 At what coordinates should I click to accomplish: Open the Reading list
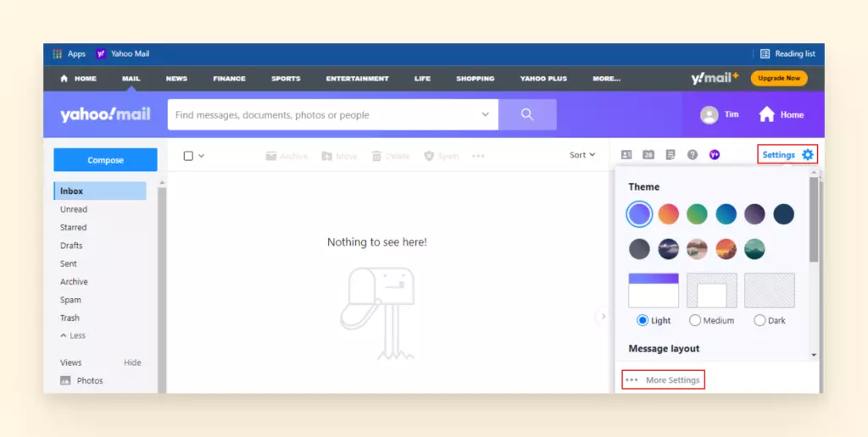tap(787, 53)
